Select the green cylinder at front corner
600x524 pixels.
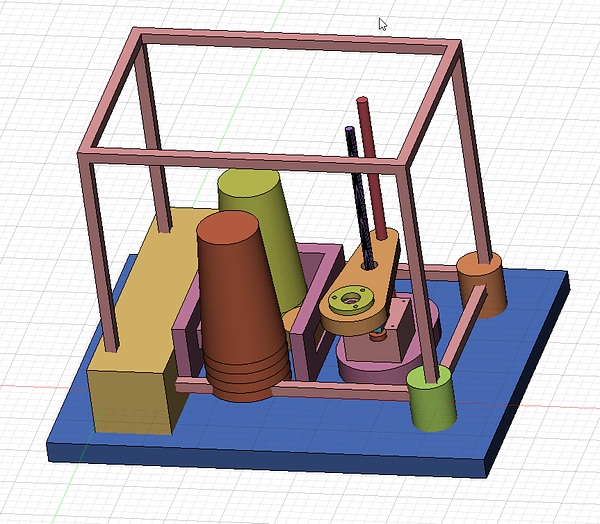point(432,403)
